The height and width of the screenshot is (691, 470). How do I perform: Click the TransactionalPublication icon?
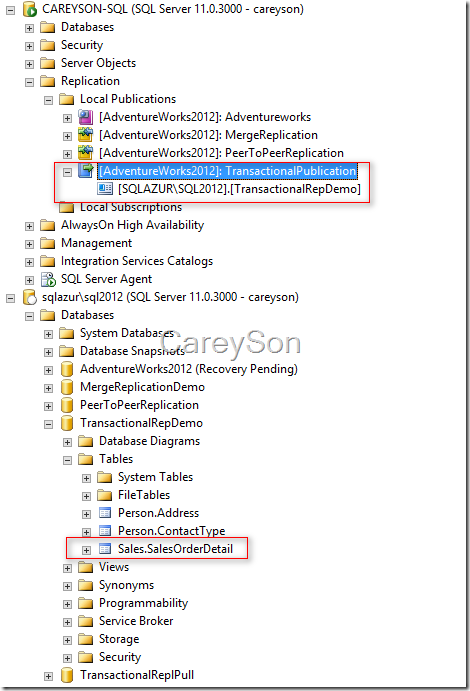pyautogui.click(x=85, y=171)
